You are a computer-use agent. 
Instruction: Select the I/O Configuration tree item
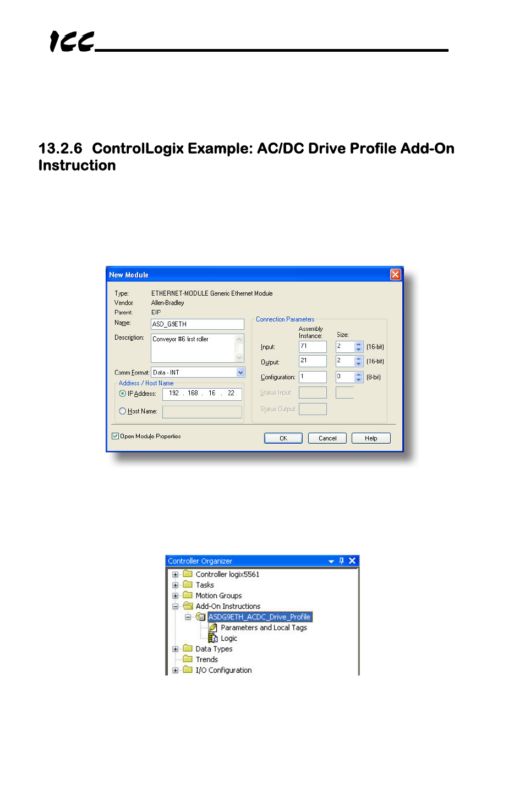point(223,670)
